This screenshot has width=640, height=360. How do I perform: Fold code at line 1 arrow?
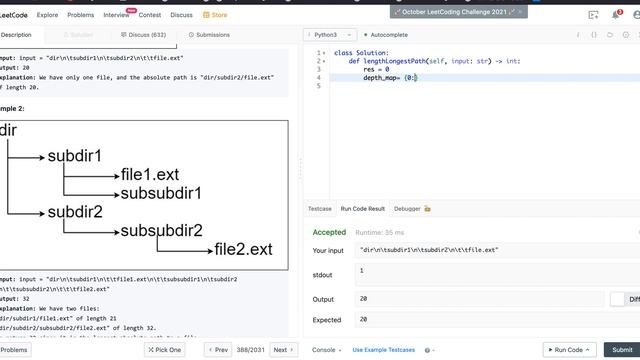[324, 53]
